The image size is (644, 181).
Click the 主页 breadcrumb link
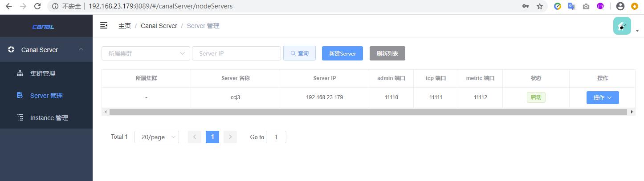(x=125, y=26)
